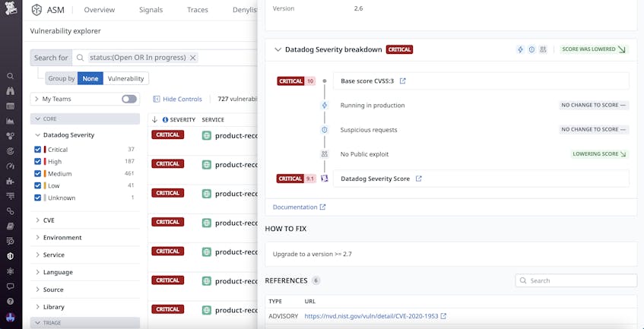Select the shield security icon in sidebar
The image size is (644, 329).
(11, 256)
